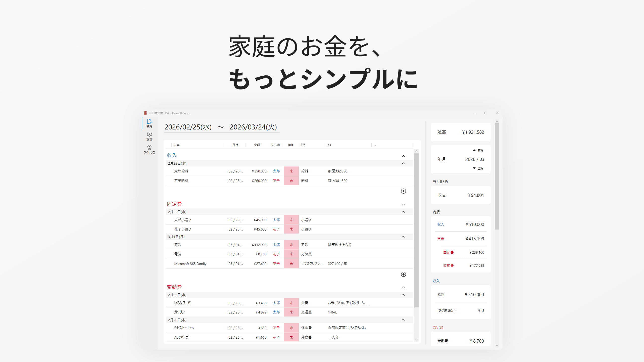
Task: Collapse the 固定費 section chevron
Action: 403,205
